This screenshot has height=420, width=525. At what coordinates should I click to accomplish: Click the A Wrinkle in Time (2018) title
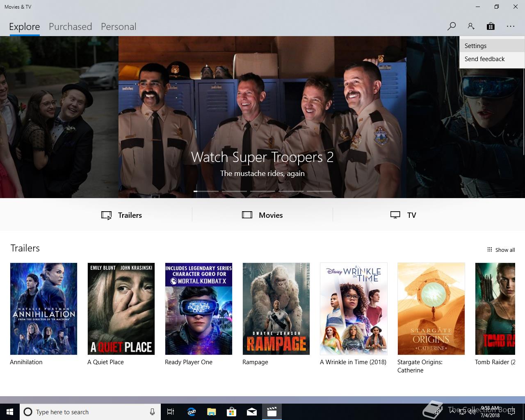pos(353,362)
